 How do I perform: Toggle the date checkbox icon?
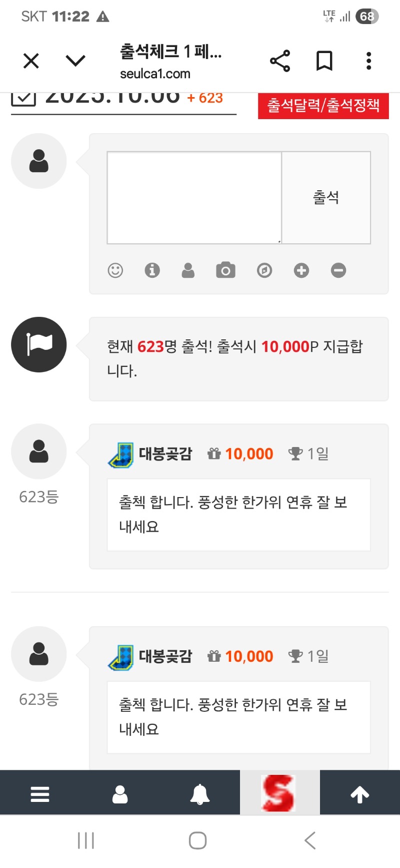point(23,99)
